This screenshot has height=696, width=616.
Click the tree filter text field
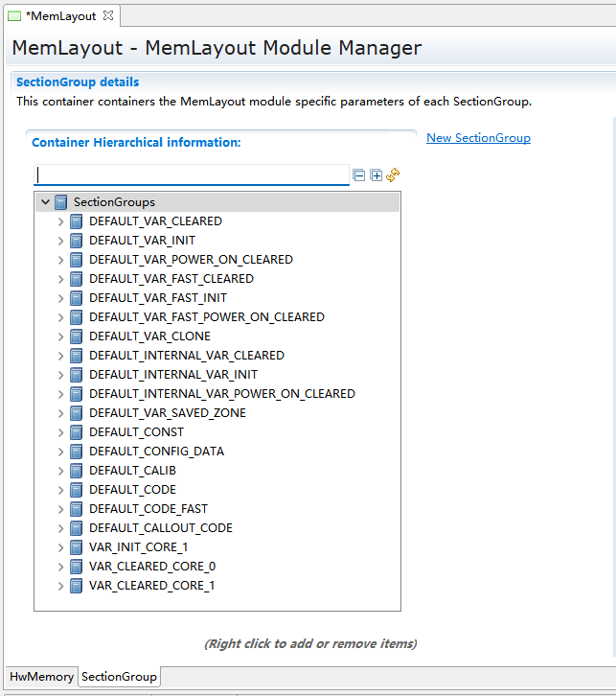coord(192,175)
